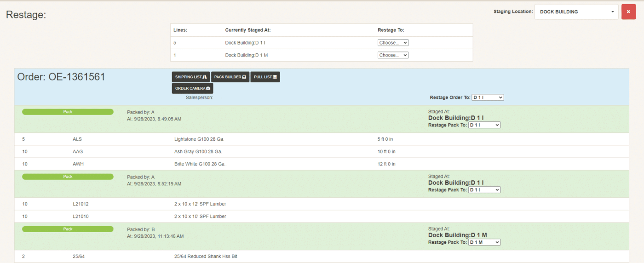Click the Currently Staged At column header
The image size is (644, 263).
pos(248,30)
